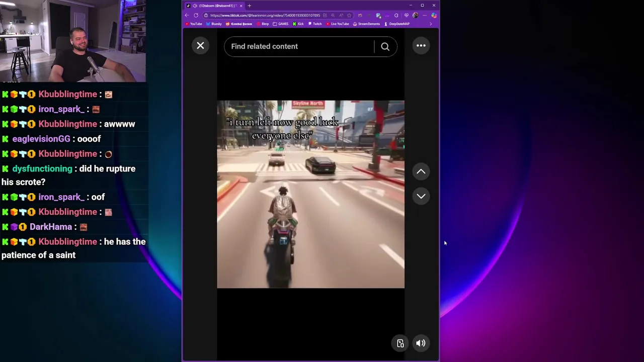Viewport: 644px width, 362px height.
Task: Click the TikTok video to pause
Action: pyautogui.click(x=310, y=194)
